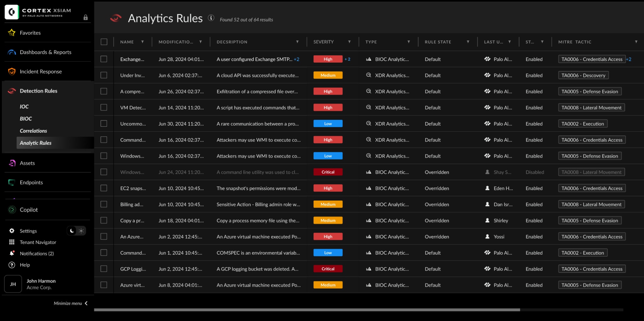
Task: Select the Azure virt row checkbox
Action: point(104,285)
